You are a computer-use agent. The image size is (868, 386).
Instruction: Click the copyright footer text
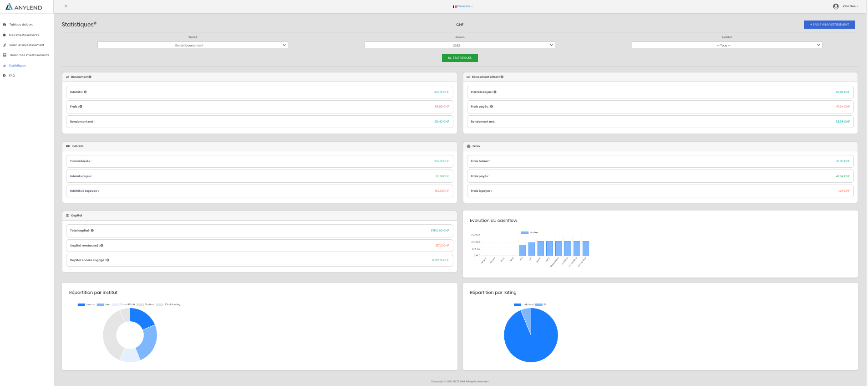point(460,381)
